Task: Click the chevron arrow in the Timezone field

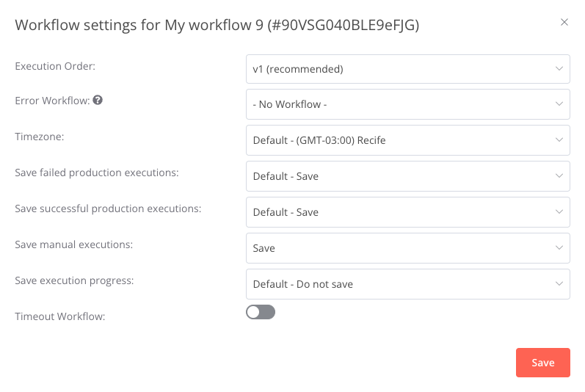Action: (558, 140)
